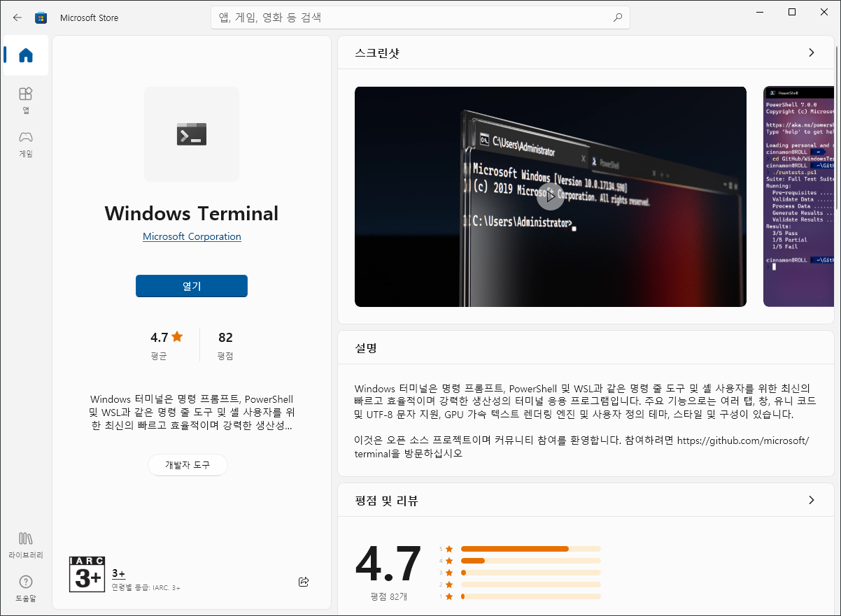
Task: Open the 도움말 (Help) sidebar item
Action: (26, 588)
